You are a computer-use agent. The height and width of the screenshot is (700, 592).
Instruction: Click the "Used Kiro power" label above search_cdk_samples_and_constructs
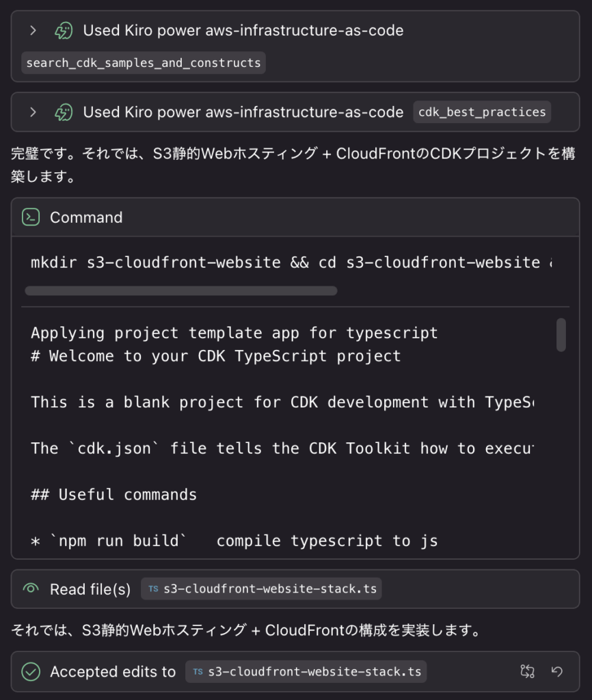[x=243, y=30]
